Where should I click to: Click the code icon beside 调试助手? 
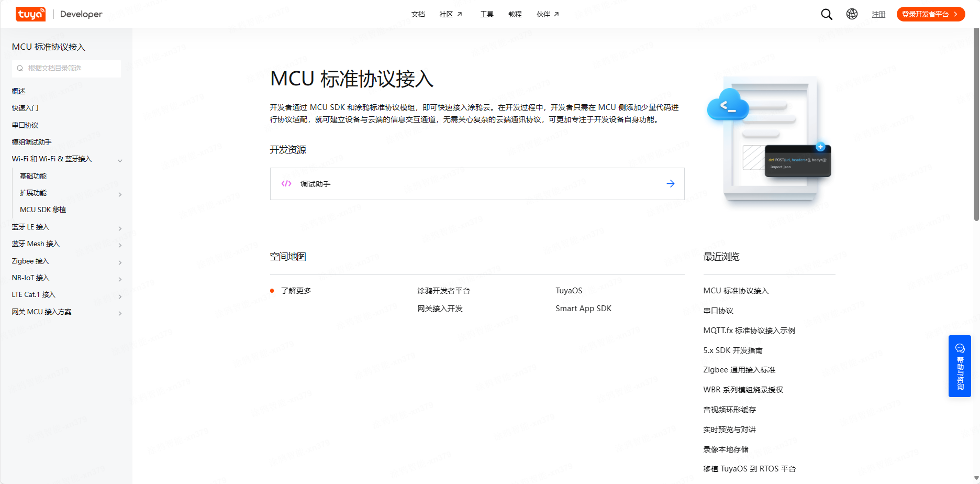[286, 183]
